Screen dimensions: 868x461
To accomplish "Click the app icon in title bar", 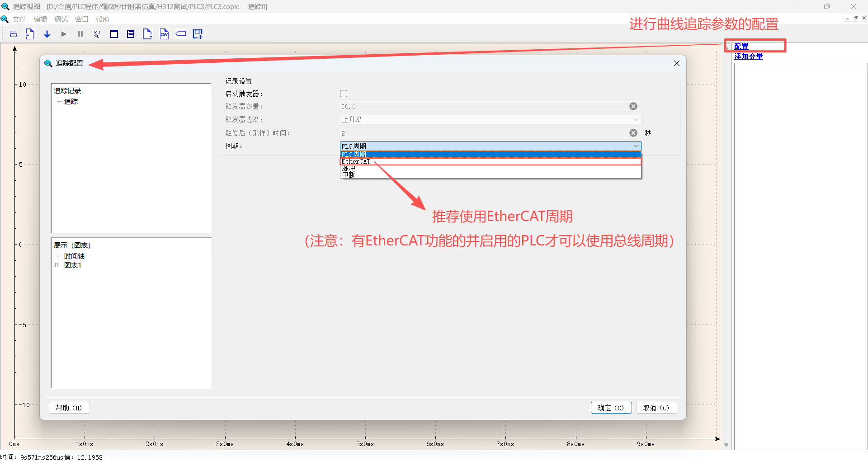I will 5,6.
